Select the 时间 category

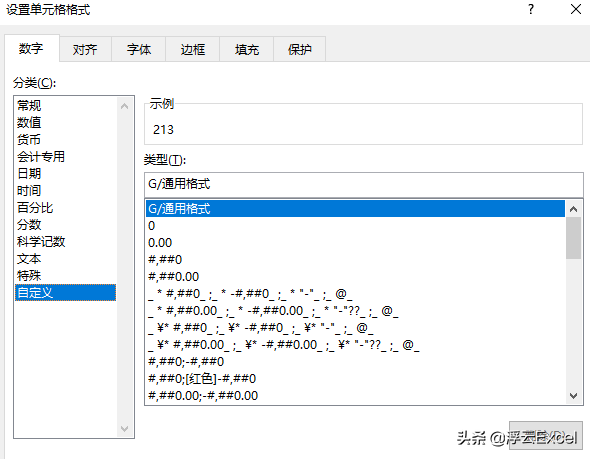[65, 190]
